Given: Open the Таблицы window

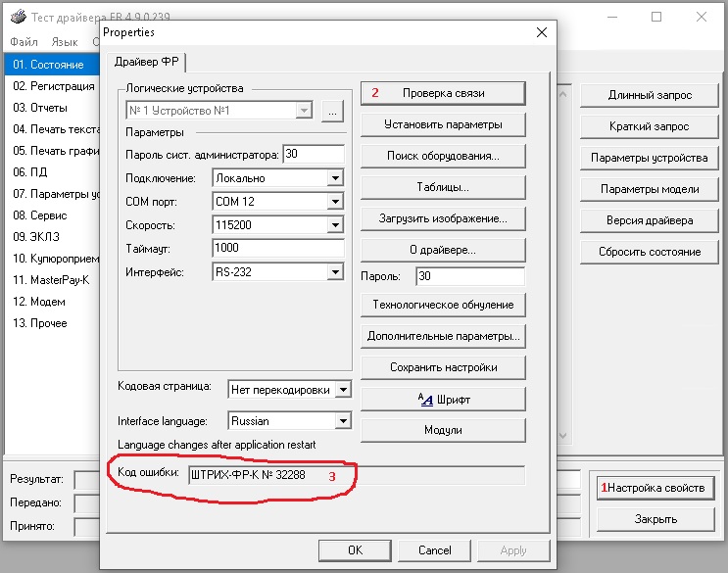Looking at the screenshot, I should (x=443, y=187).
